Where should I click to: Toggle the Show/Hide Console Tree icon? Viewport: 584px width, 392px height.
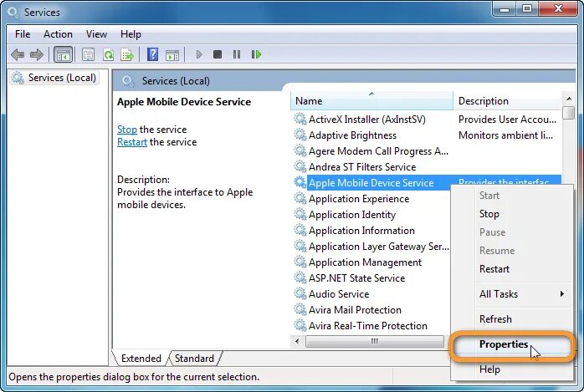(x=63, y=54)
